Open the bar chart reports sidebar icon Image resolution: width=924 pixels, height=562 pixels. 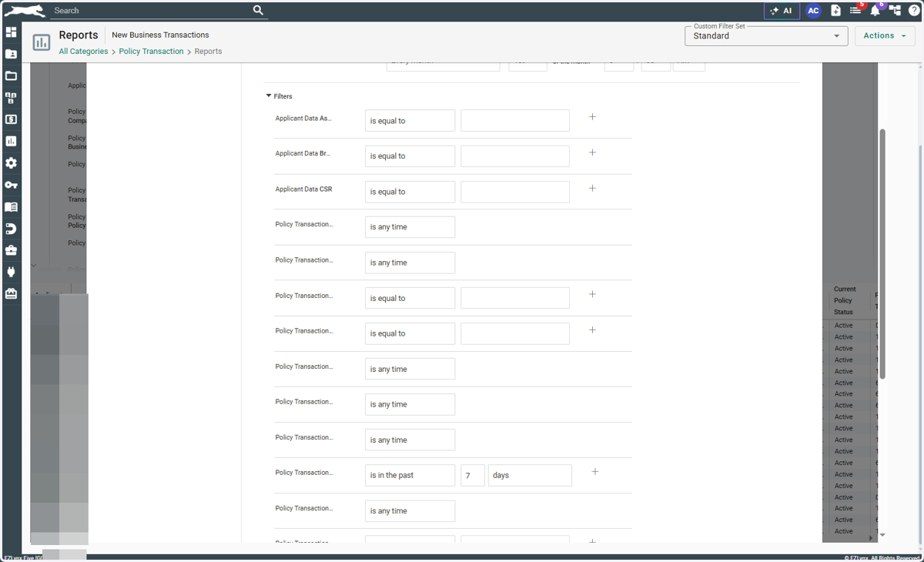(x=11, y=142)
